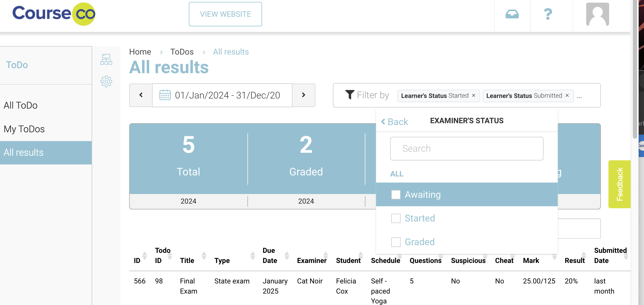Click the calendar icon in date range
This screenshot has width=644, height=305.
click(x=165, y=95)
